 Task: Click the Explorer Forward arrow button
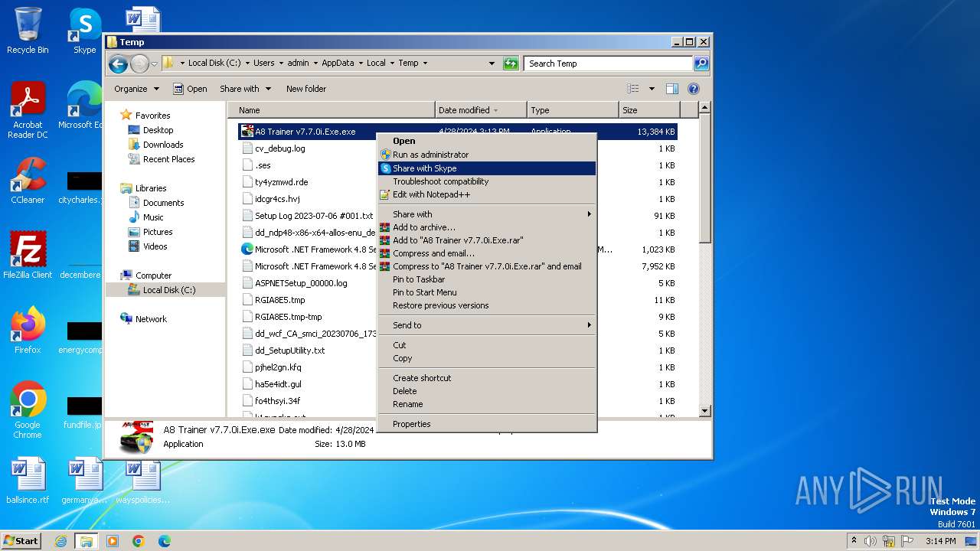(139, 64)
